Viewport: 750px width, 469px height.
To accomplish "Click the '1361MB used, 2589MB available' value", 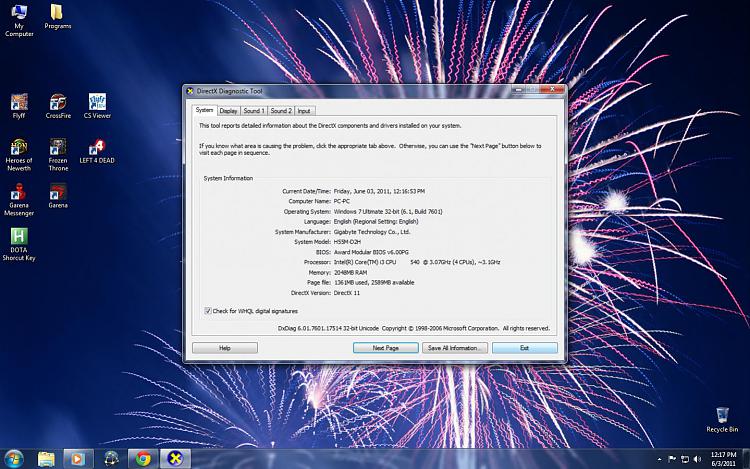I will (374, 283).
